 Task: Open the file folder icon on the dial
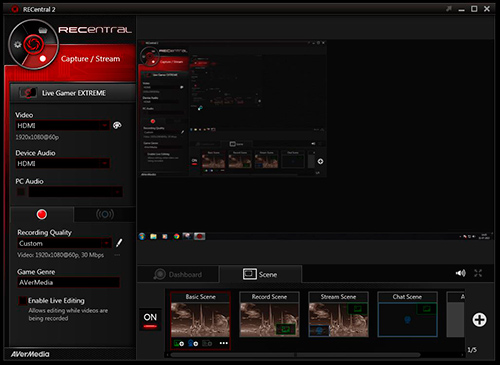pyautogui.click(x=43, y=31)
